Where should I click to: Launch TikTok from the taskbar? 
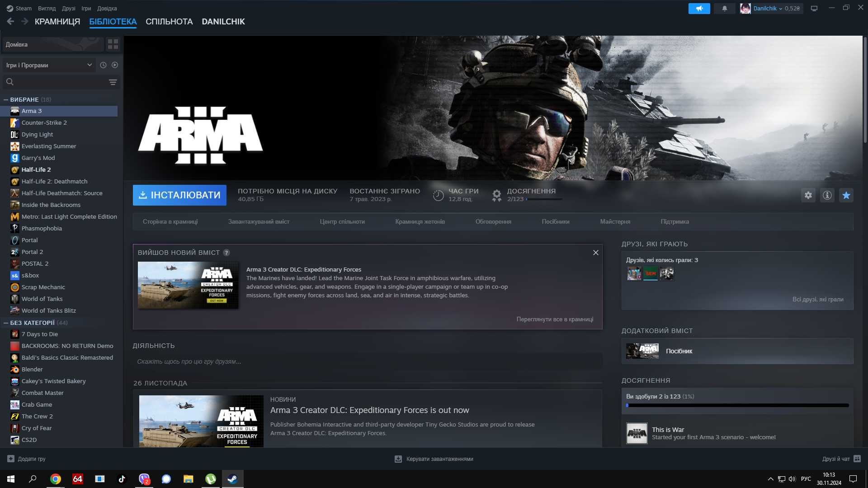[122, 479]
